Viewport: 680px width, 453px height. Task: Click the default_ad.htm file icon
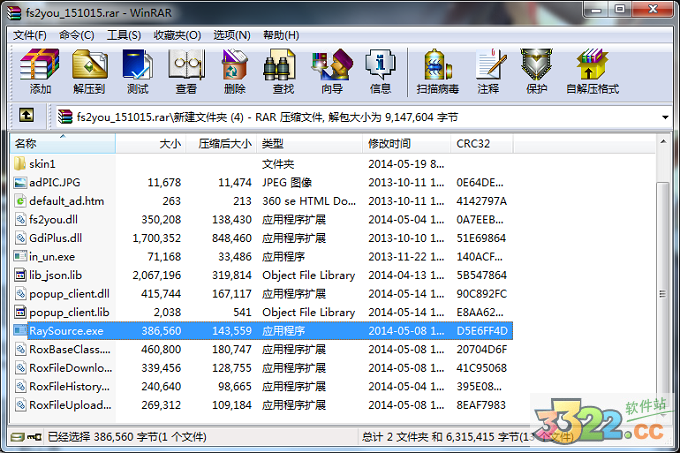pos(20,201)
